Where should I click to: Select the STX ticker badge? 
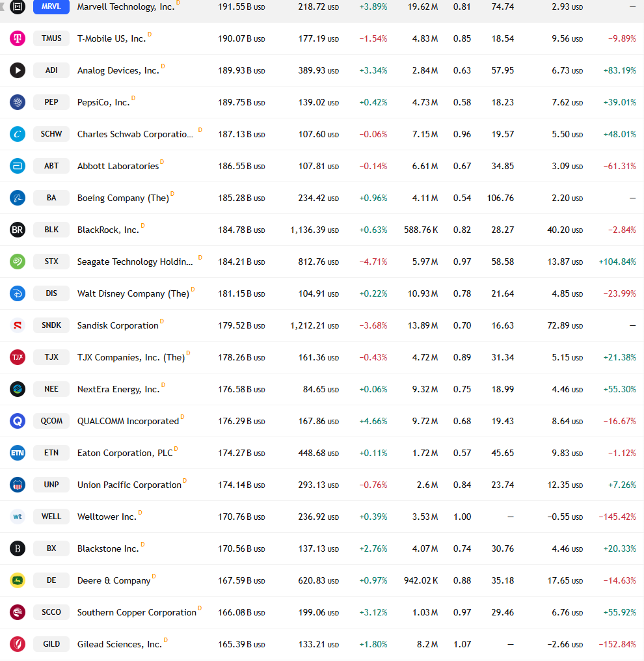51,262
